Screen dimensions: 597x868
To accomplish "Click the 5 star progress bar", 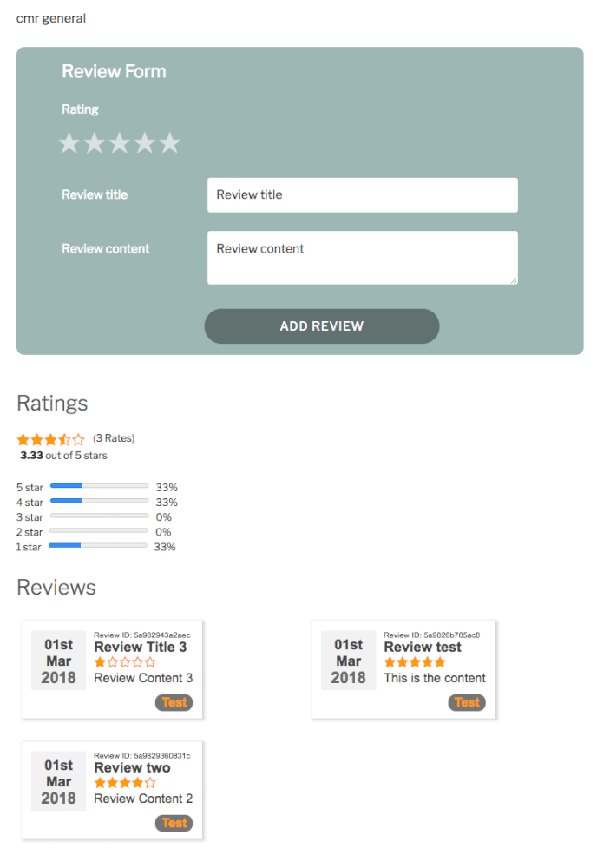I will point(99,486).
